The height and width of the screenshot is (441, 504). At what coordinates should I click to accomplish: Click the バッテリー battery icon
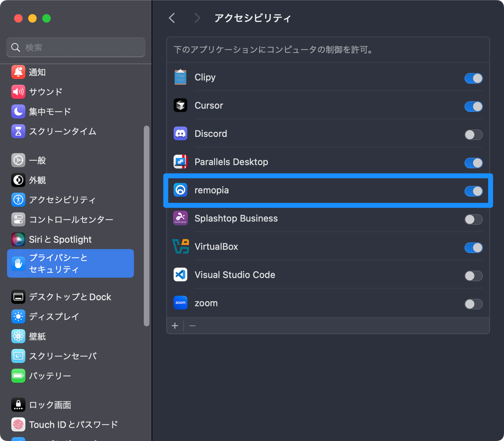point(18,376)
